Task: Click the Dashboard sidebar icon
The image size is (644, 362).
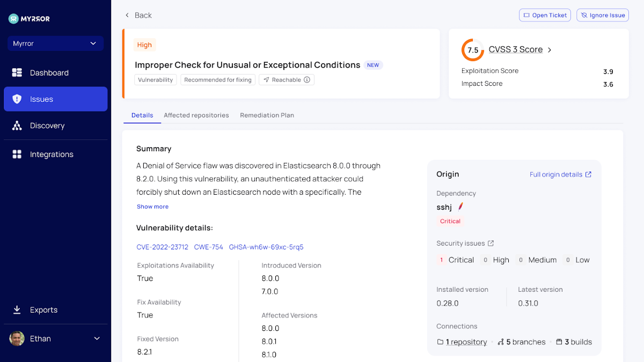Action: pyautogui.click(x=17, y=72)
